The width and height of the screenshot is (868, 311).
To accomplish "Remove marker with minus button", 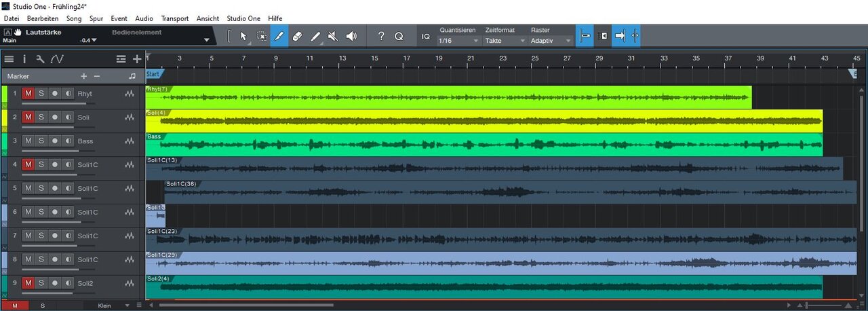I will click(97, 76).
